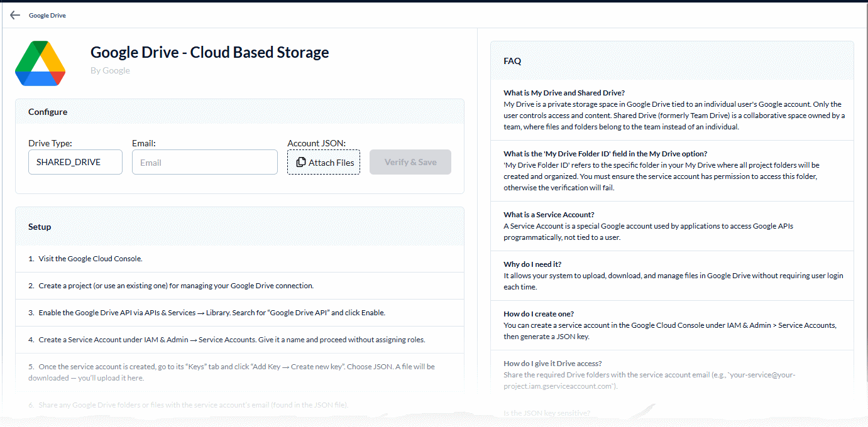Select step 1 Visit the Google Cloud Console
Viewport: 868px width, 427px height.
(239, 259)
